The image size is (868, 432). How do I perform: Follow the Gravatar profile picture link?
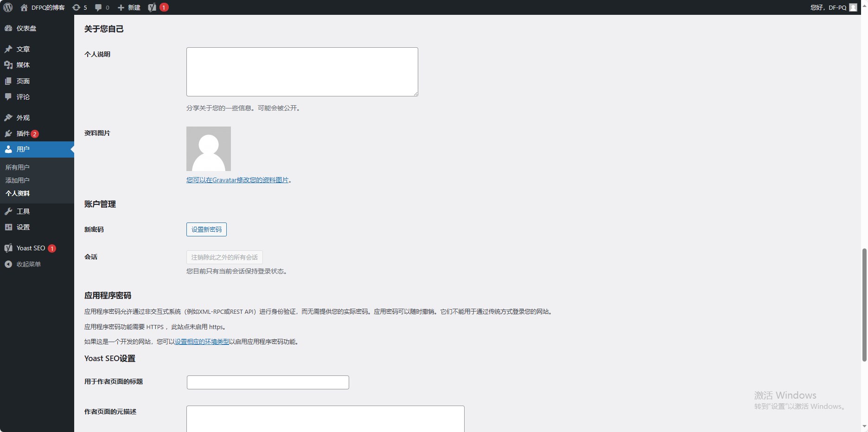(237, 180)
